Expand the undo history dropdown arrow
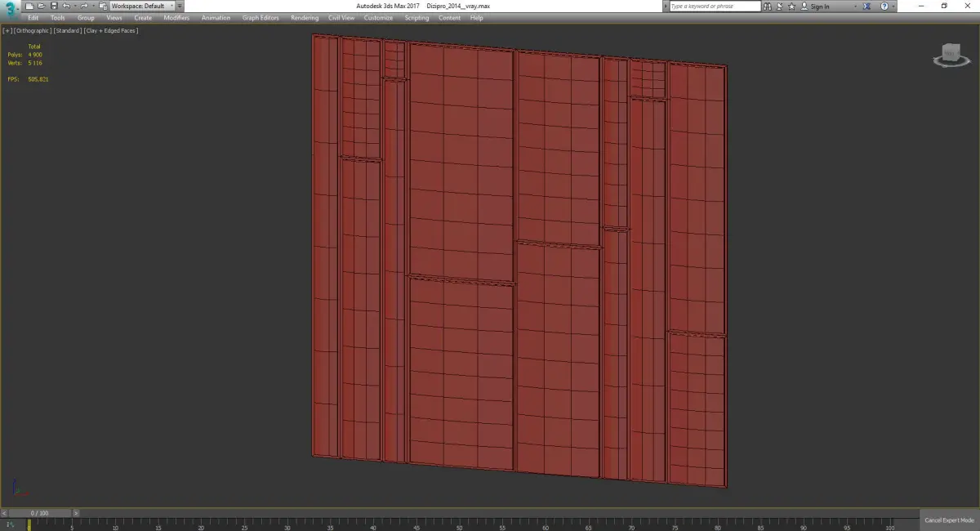The width and height of the screenshot is (980, 531). click(75, 6)
